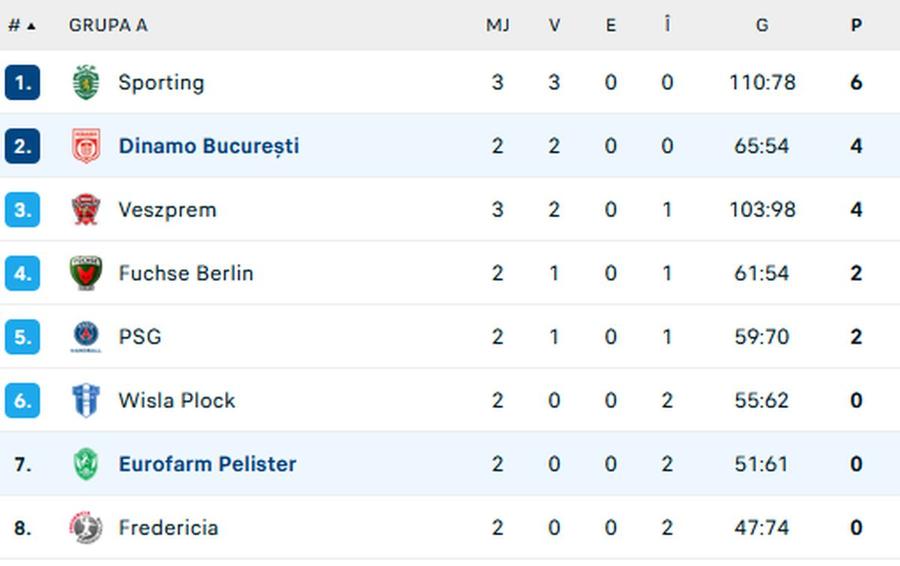The height and width of the screenshot is (566, 900).
Task: Sort standings by G goals column
Action: pyautogui.click(x=762, y=25)
